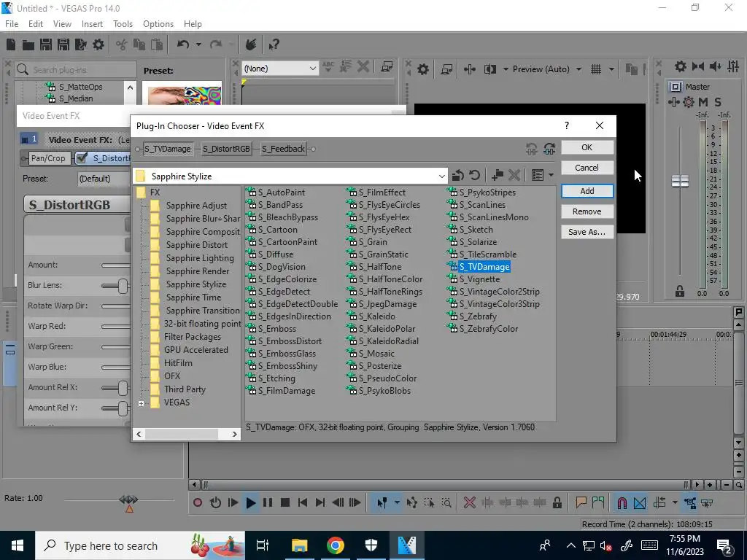Viewport: 747px width, 560px height.
Task: Click the red Delete X icon in timeline toolbar
Action: click(x=469, y=502)
